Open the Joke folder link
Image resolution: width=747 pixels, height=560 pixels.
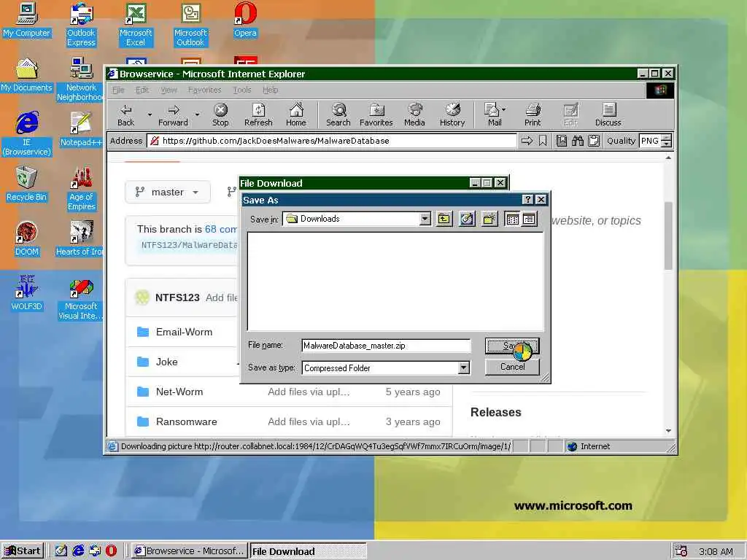tap(167, 362)
